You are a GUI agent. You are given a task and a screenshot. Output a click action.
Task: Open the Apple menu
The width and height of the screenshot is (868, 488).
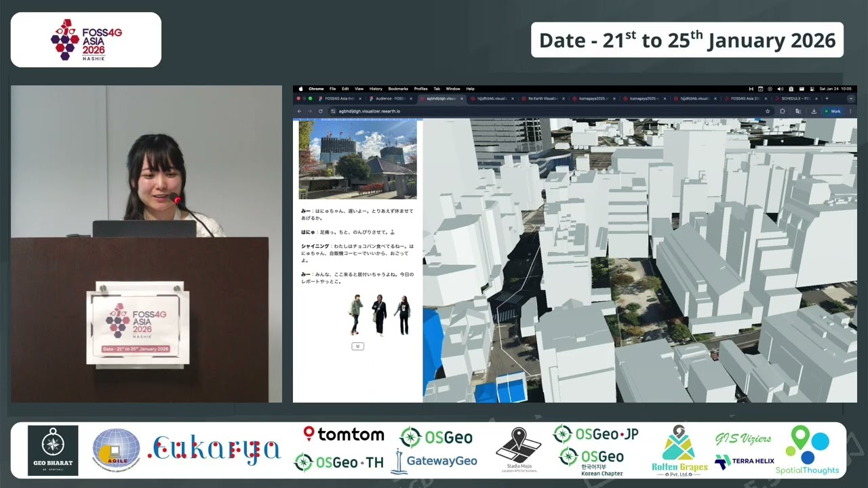point(301,89)
